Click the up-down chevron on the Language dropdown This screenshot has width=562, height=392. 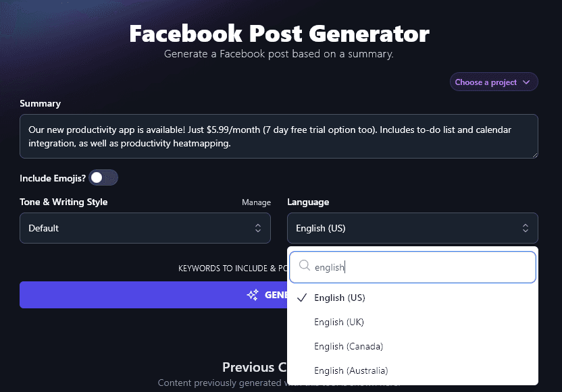click(x=526, y=228)
